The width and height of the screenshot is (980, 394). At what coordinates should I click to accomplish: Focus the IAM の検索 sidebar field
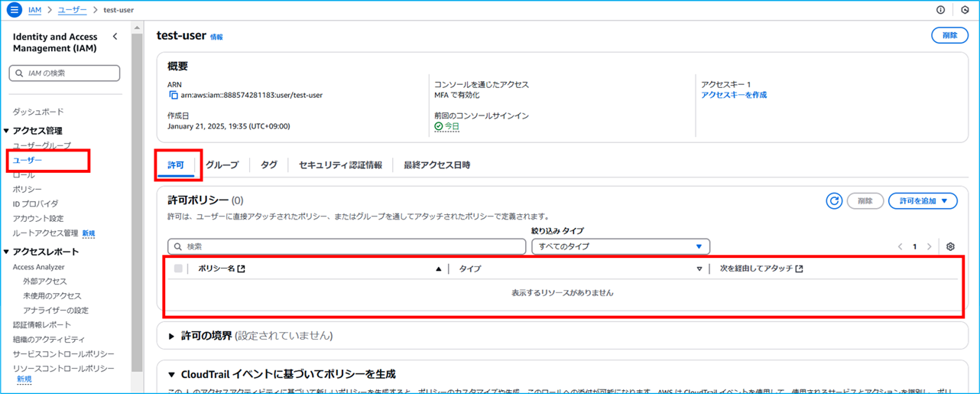64,73
